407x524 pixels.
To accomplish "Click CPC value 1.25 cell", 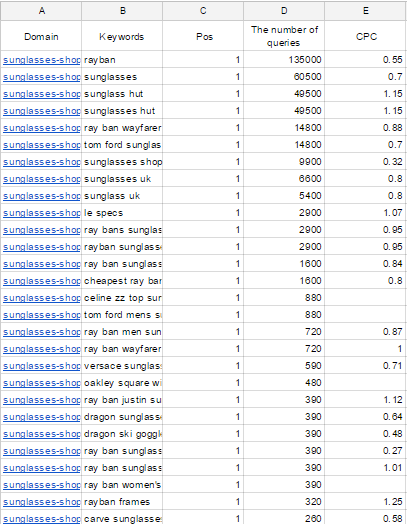I will (366, 502).
